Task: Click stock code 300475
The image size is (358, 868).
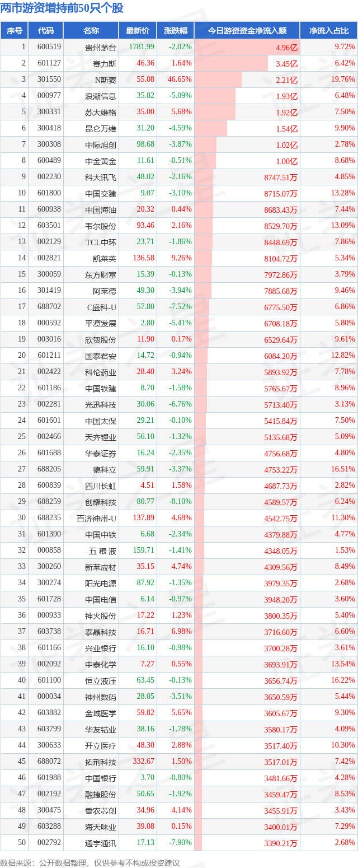Action: 49,810
